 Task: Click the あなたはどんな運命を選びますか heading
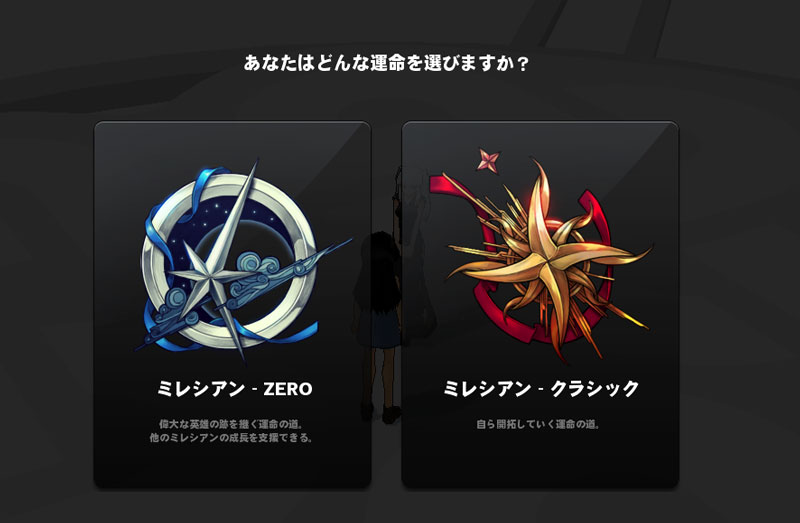click(x=386, y=63)
